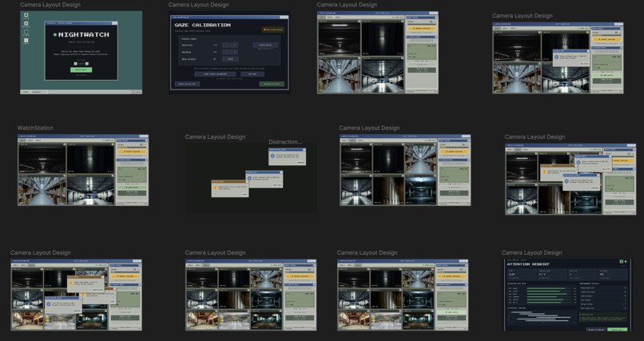The height and width of the screenshot is (341, 644).
Task: Click the green status dot beside NIGHTWATCH
Action: pyautogui.click(x=55, y=35)
